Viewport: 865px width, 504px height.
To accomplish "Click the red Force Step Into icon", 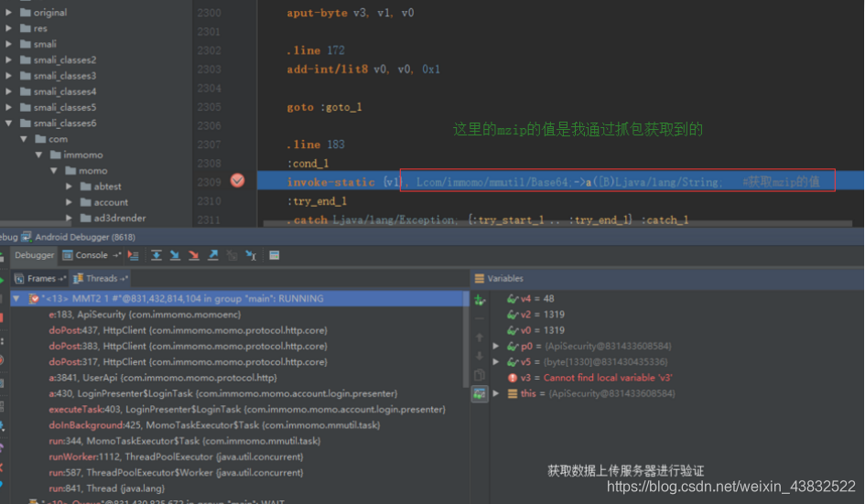I will (x=194, y=255).
